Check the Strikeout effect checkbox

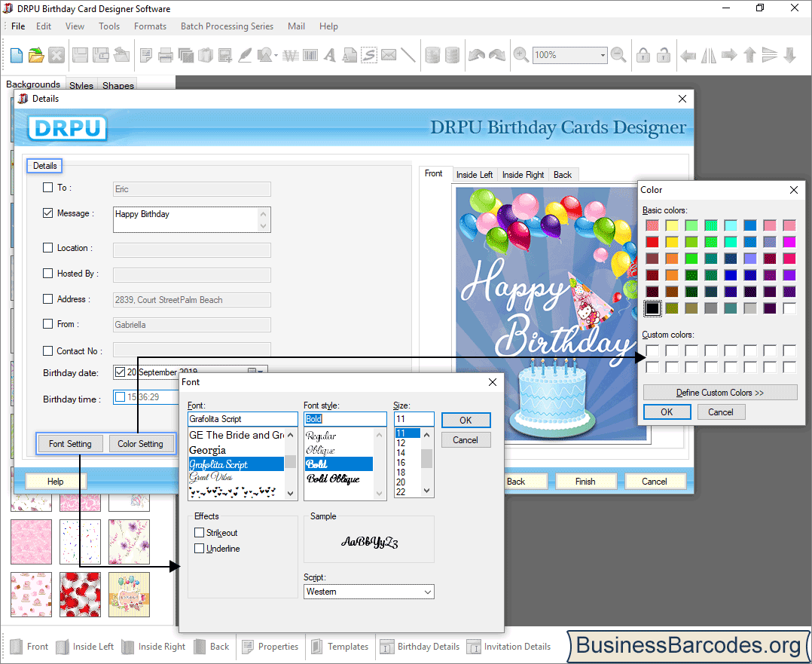(199, 532)
